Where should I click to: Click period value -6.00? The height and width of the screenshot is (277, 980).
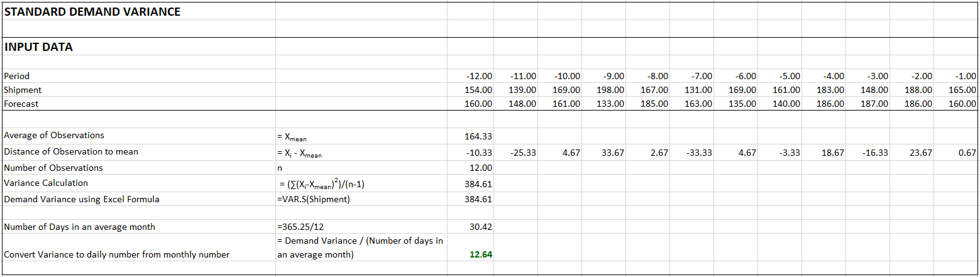(x=745, y=76)
